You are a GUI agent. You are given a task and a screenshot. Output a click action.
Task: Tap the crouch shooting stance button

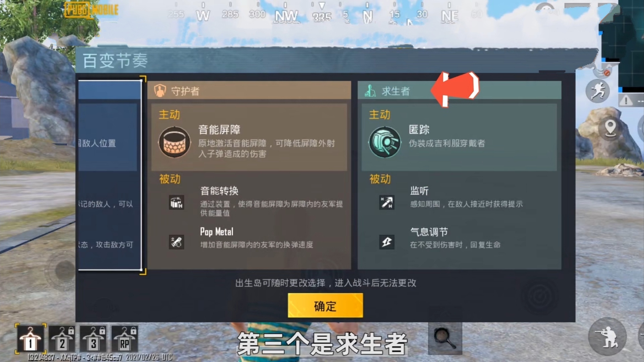coord(608,337)
